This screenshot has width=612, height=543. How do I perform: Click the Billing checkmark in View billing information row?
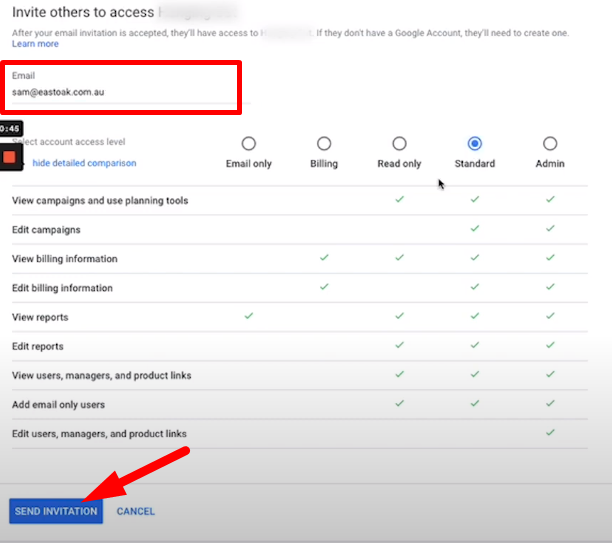324,257
